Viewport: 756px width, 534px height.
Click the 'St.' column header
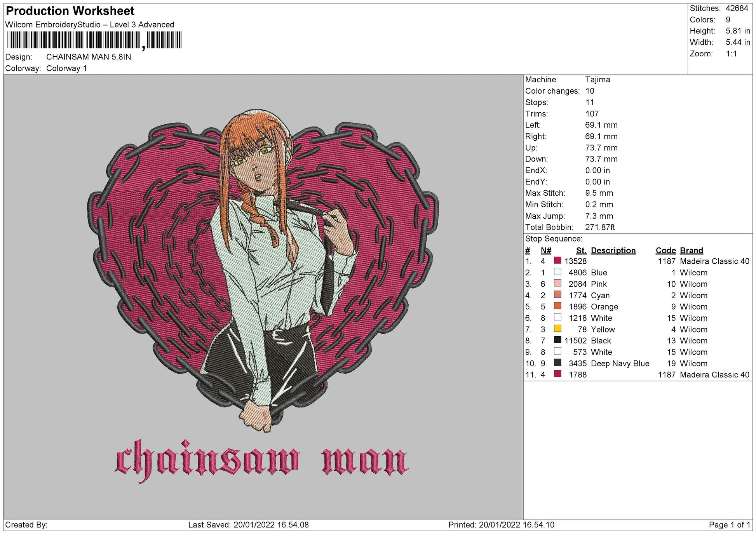[x=581, y=250]
